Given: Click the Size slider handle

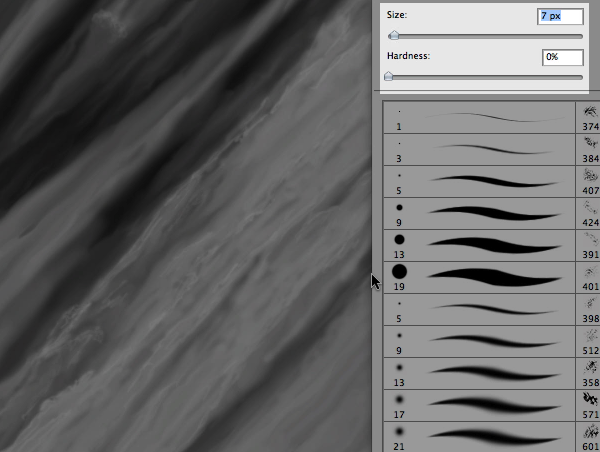Looking at the screenshot, I should point(393,36).
